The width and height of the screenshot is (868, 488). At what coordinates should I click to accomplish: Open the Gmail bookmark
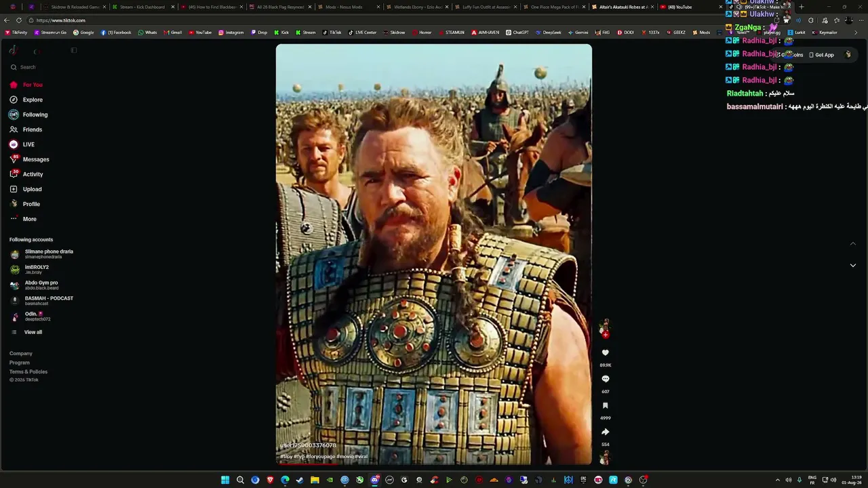click(173, 33)
